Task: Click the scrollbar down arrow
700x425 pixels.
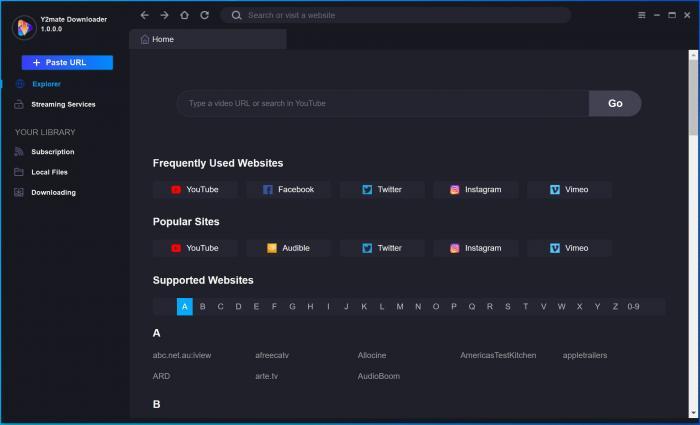Action: [693, 413]
